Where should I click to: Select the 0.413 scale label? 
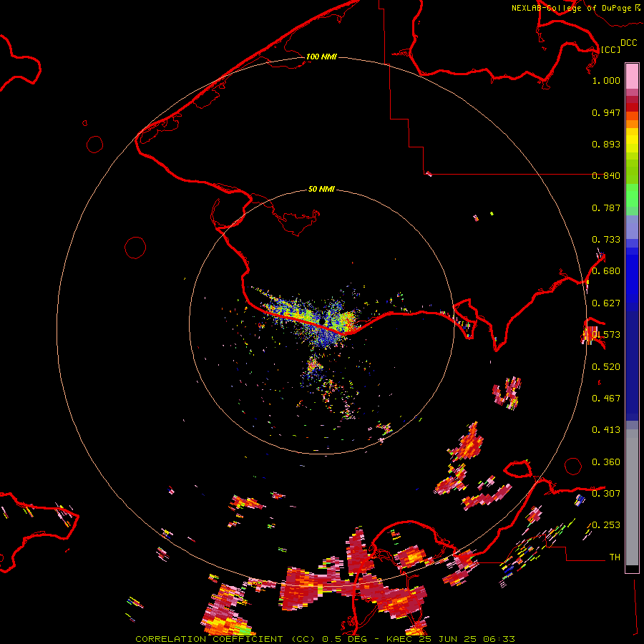pos(606,430)
